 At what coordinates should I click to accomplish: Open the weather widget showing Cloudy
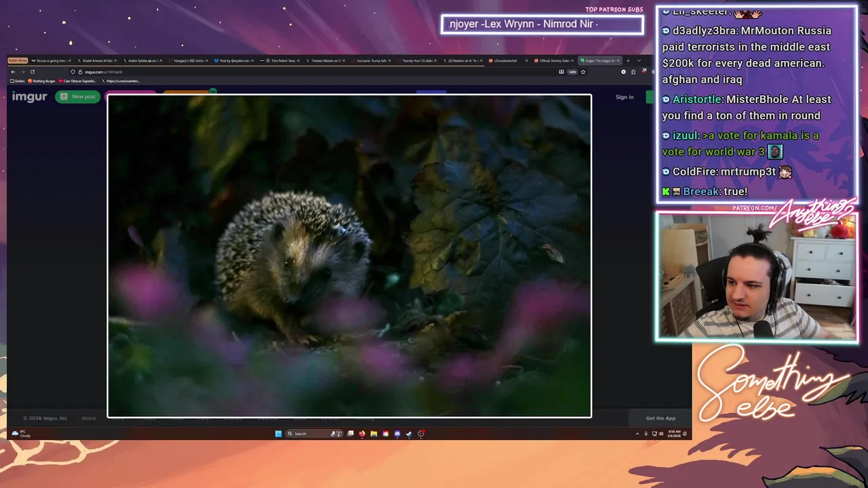click(x=21, y=434)
